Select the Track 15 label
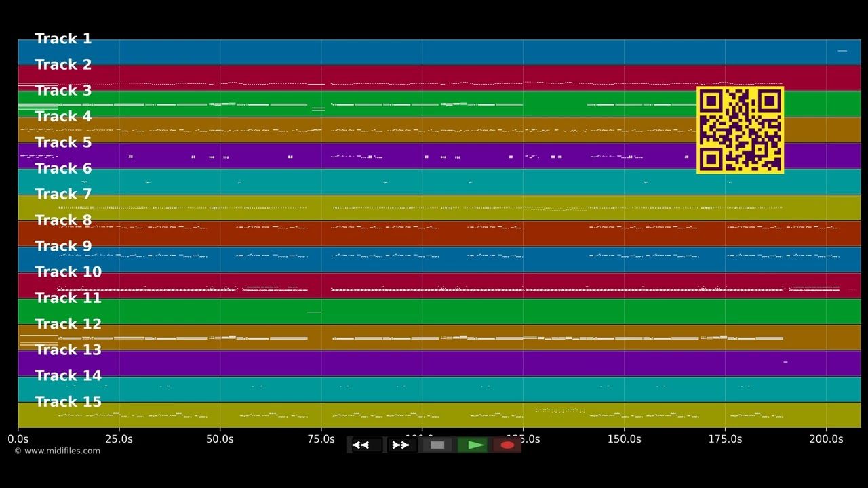 point(68,402)
